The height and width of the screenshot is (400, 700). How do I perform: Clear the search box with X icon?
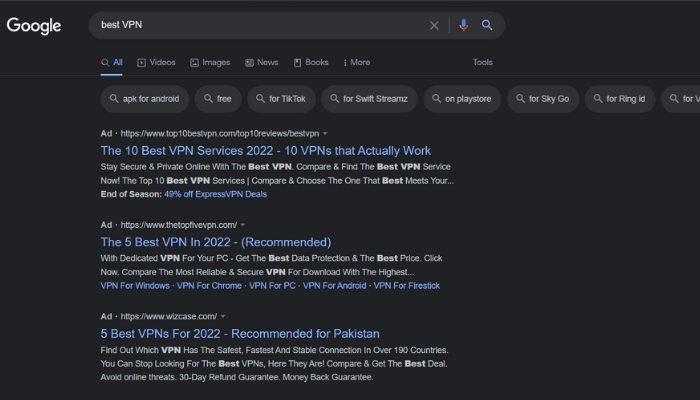pyautogui.click(x=434, y=25)
